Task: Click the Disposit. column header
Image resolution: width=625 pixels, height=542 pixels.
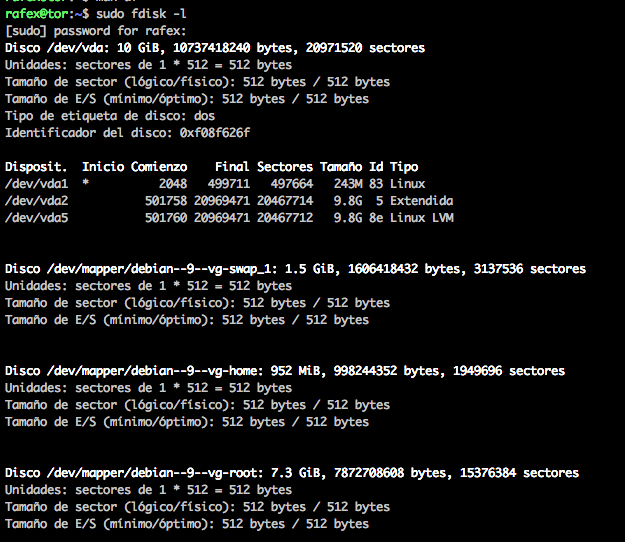Action: 36,167
